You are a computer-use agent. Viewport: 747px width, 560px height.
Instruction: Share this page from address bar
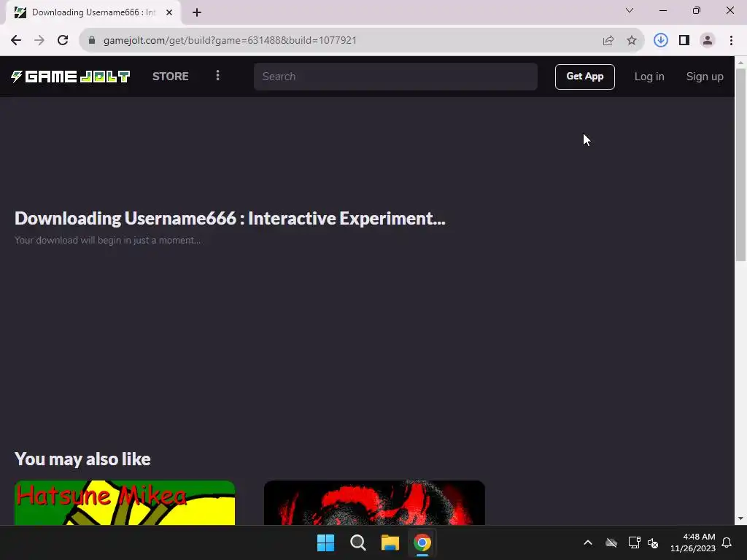[x=608, y=41]
